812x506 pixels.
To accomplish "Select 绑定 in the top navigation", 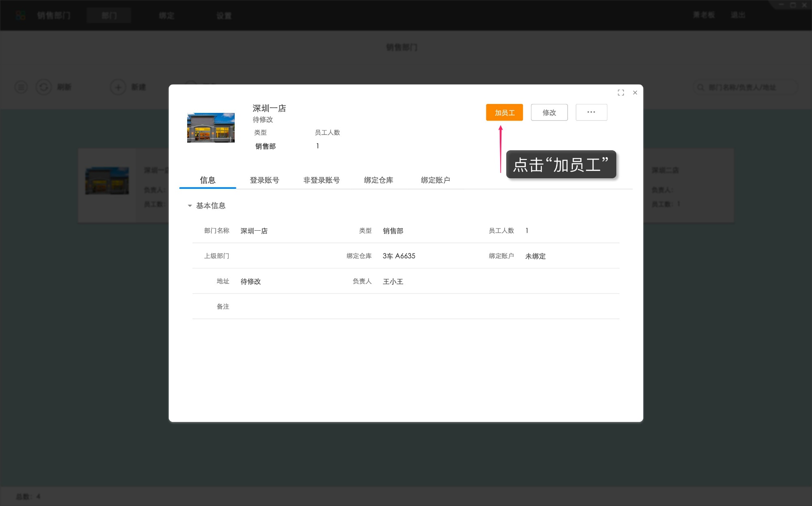I will [x=166, y=15].
